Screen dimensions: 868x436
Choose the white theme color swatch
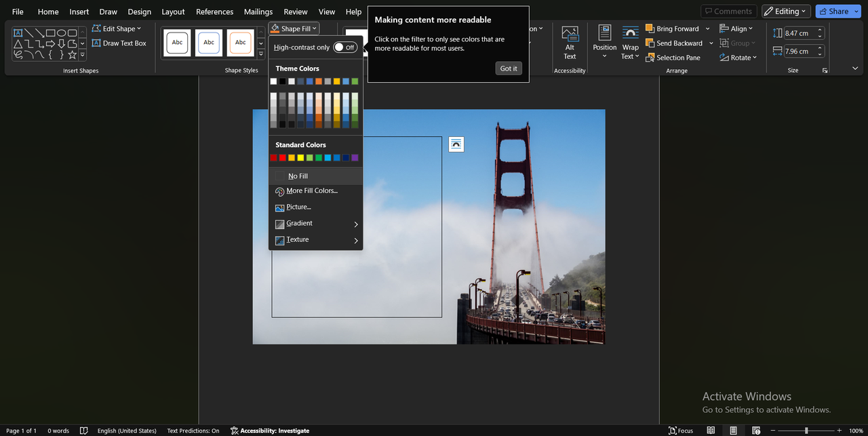[x=273, y=81]
